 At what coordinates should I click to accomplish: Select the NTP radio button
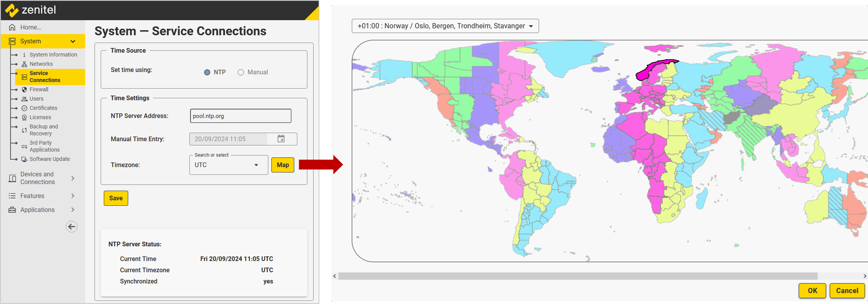(x=207, y=72)
